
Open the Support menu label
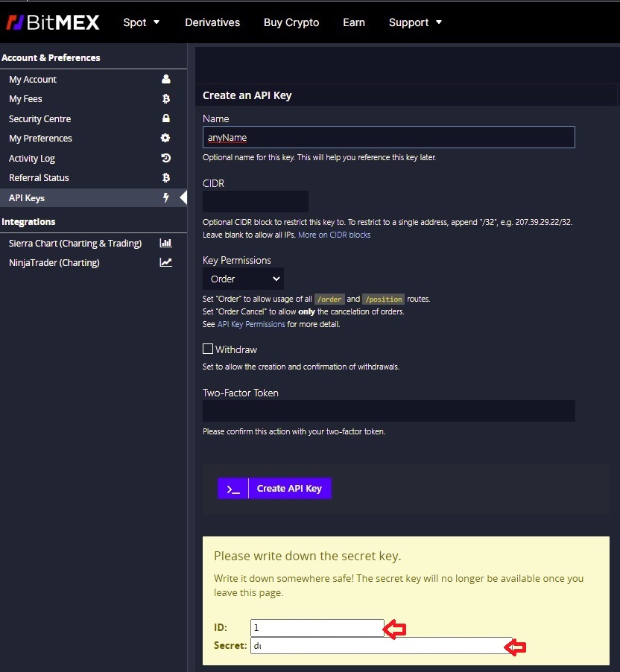pos(408,22)
